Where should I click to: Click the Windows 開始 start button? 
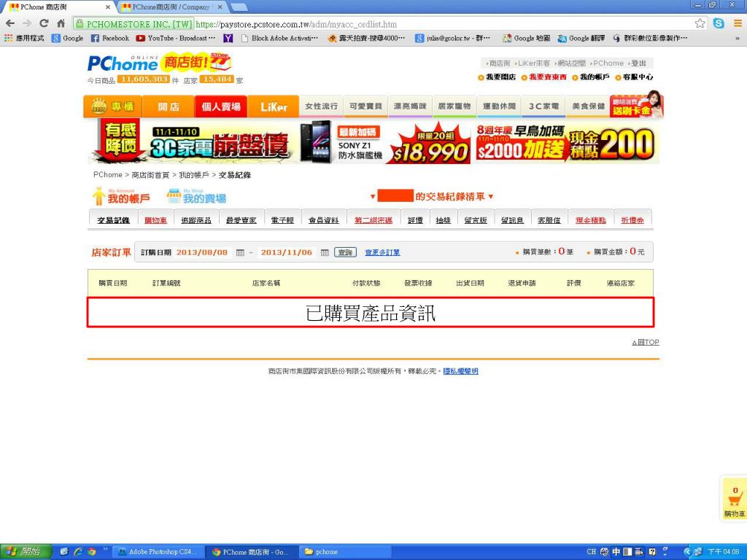pos(26,552)
